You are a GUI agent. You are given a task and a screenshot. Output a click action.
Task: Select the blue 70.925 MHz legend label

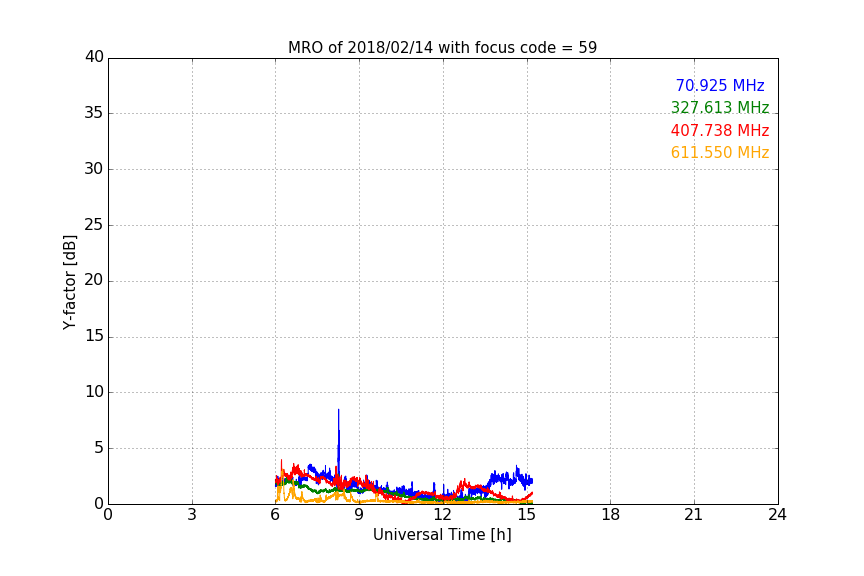tap(720, 85)
